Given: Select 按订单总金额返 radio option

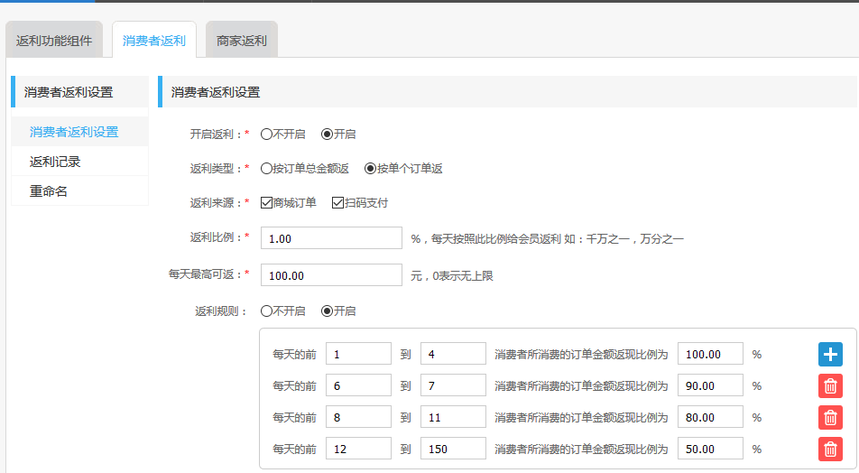Looking at the screenshot, I should tap(266, 169).
